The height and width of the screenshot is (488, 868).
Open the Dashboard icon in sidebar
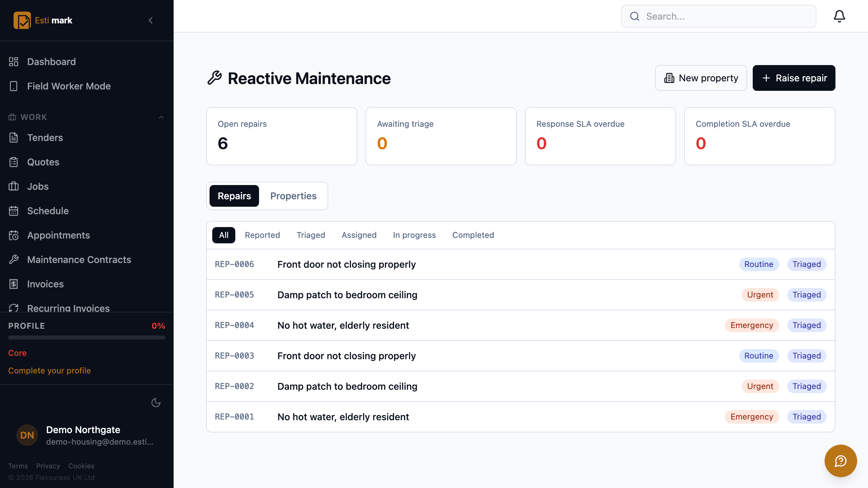(x=14, y=62)
